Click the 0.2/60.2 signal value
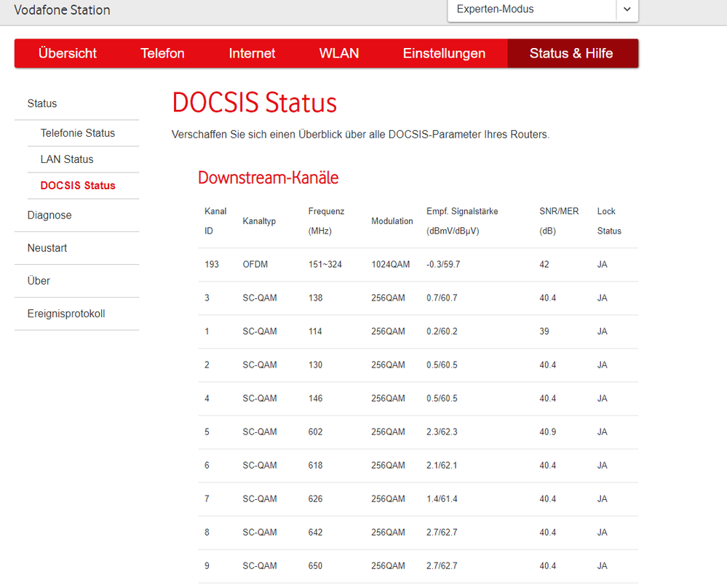727x588 pixels. click(x=442, y=332)
